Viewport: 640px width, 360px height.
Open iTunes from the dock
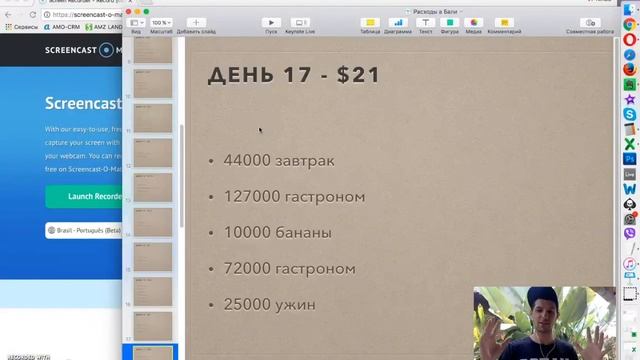coord(629,264)
